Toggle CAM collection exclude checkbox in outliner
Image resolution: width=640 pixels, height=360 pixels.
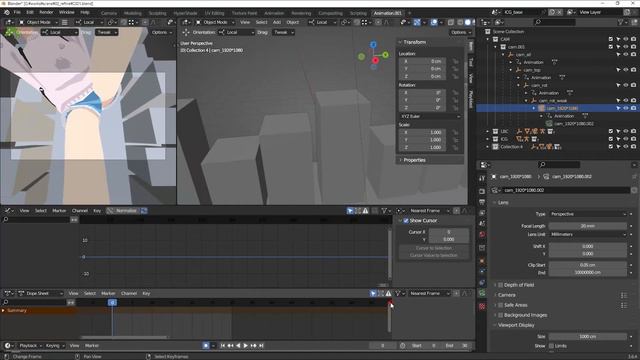pyautogui.click(x=611, y=39)
